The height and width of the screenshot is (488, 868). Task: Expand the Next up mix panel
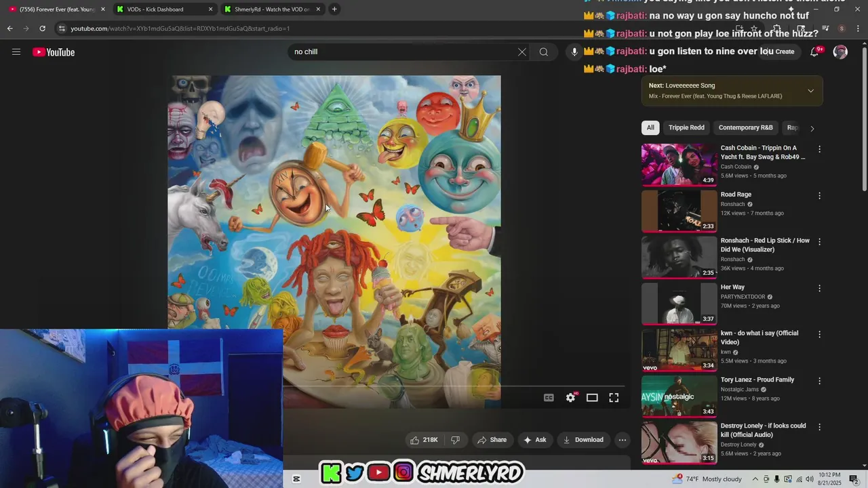tap(810, 91)
